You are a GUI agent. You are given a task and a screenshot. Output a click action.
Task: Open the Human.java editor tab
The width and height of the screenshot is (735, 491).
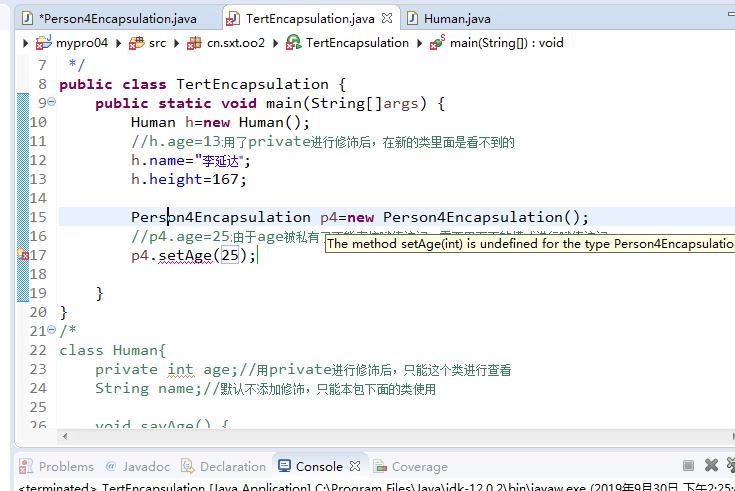450,19
